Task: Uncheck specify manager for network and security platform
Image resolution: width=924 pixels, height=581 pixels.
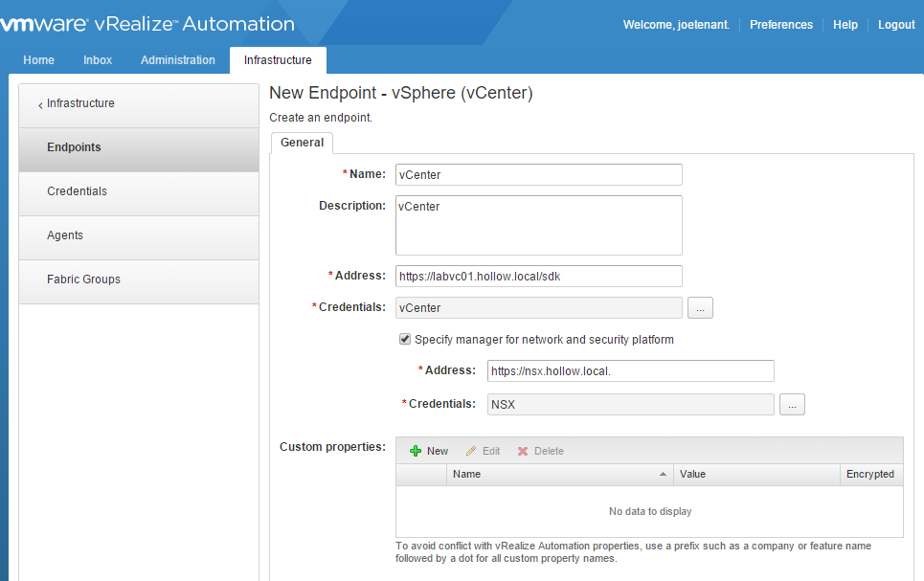Action: click(x=405, y=338)
